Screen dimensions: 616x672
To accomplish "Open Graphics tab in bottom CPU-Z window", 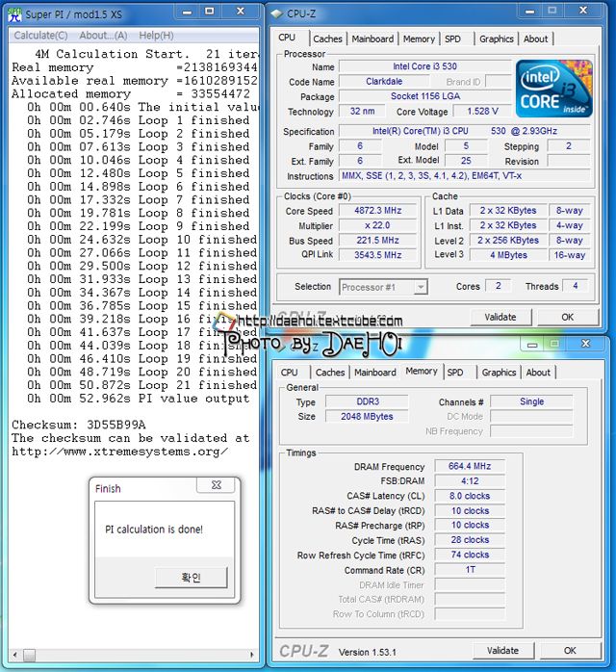I will click(x=499, y=373).
